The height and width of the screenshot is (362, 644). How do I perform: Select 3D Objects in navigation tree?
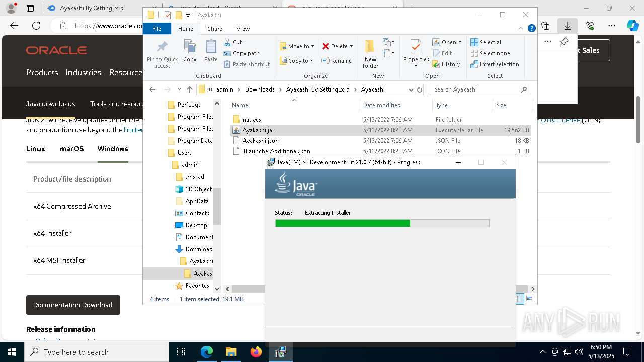(199, 189)
